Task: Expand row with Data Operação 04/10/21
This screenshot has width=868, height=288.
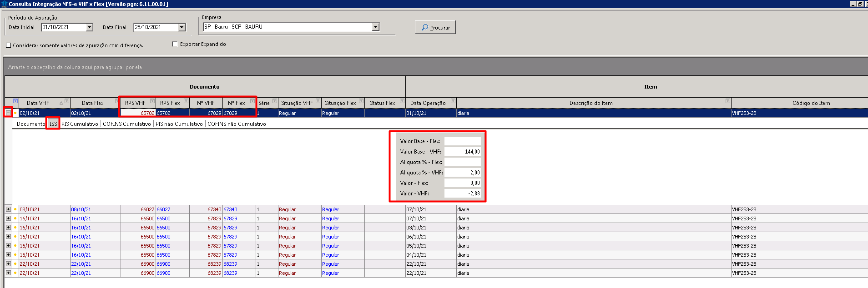Action: coord(8,255)
